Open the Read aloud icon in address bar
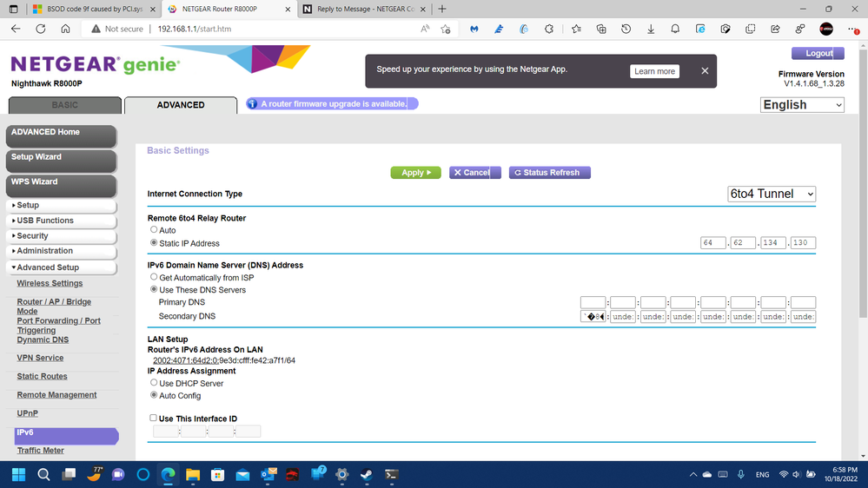 pos(425,29)
